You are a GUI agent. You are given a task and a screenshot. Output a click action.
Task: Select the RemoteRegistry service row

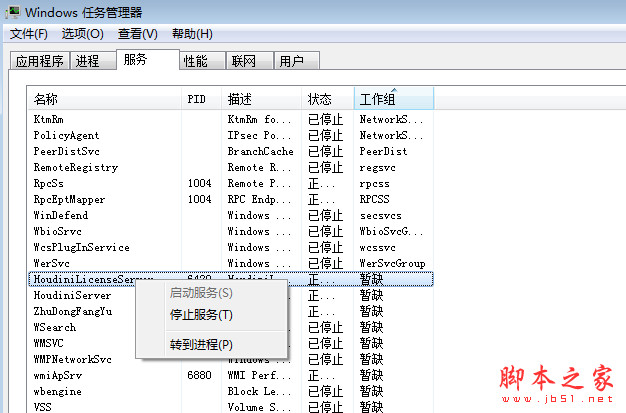(231, 167)
